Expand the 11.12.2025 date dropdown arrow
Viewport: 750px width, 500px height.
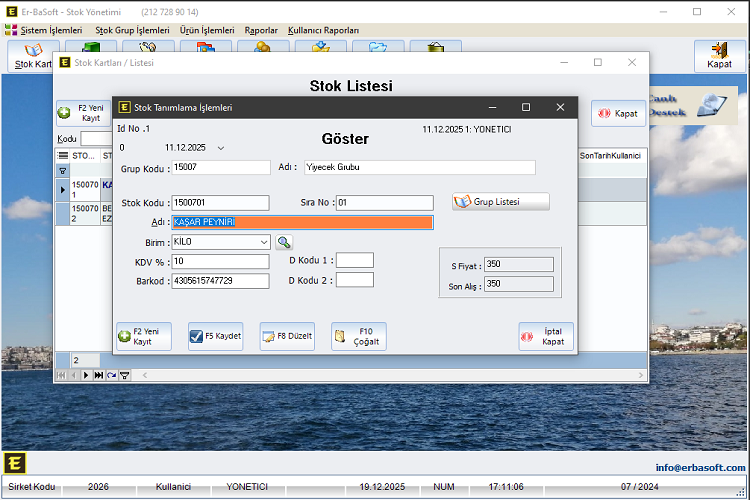point(221,148)
